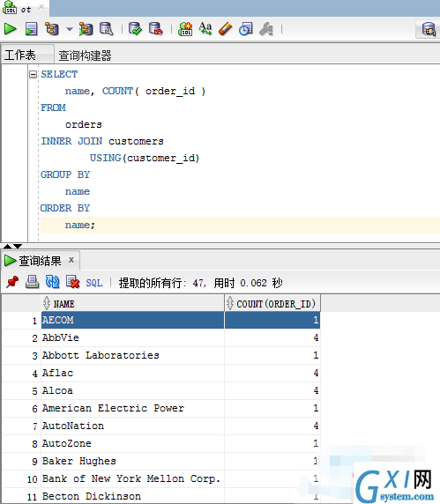Select the Bank of New York Mellon Corp. cell
This screenshot has height=504, width=440.
(133, 479)
